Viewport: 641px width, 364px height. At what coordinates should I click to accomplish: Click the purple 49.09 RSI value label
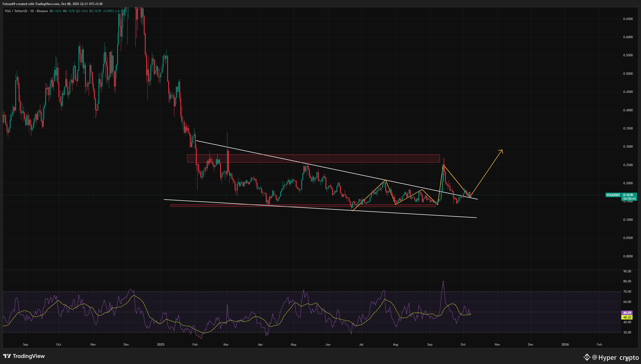[x=627, y=313]
